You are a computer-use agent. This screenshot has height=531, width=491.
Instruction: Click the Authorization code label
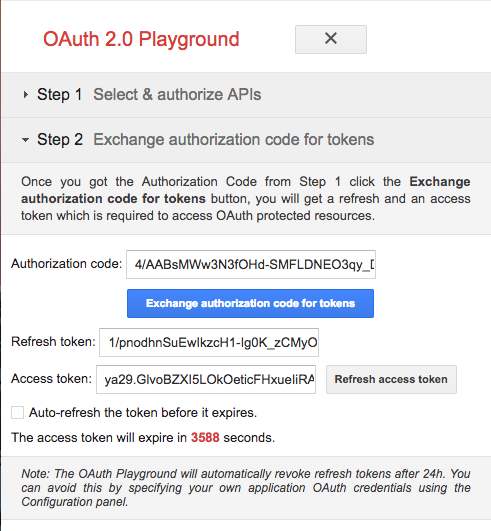(66, 263)
